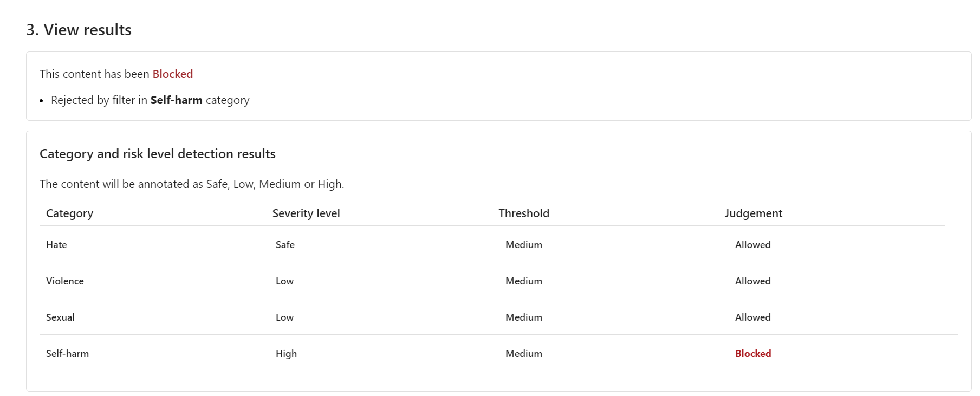Click the Medium threshold in the Sexual row
This screenshot has width=980, height=396.
pos(524,317)
